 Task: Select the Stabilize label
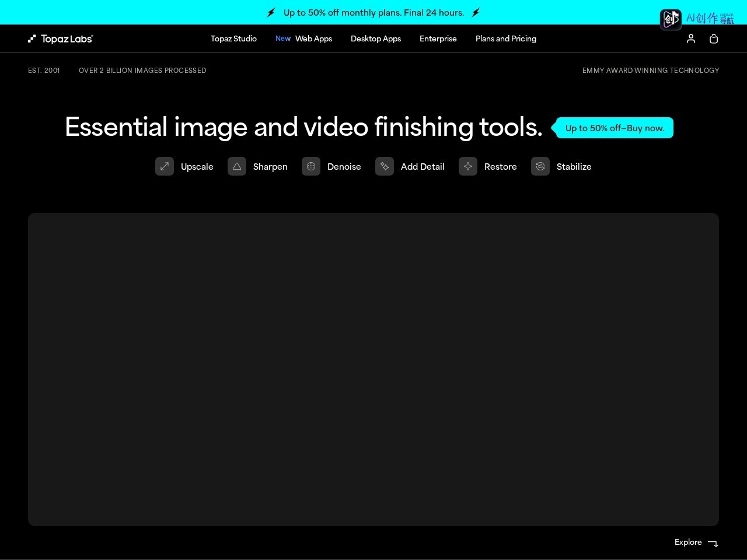point(574,166)
